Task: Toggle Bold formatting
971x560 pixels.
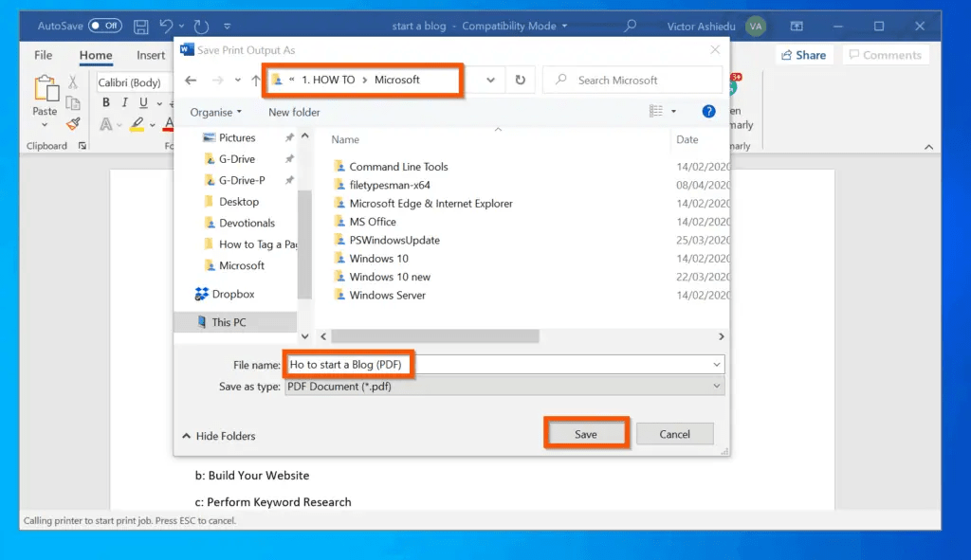Action: pos(106,101)
